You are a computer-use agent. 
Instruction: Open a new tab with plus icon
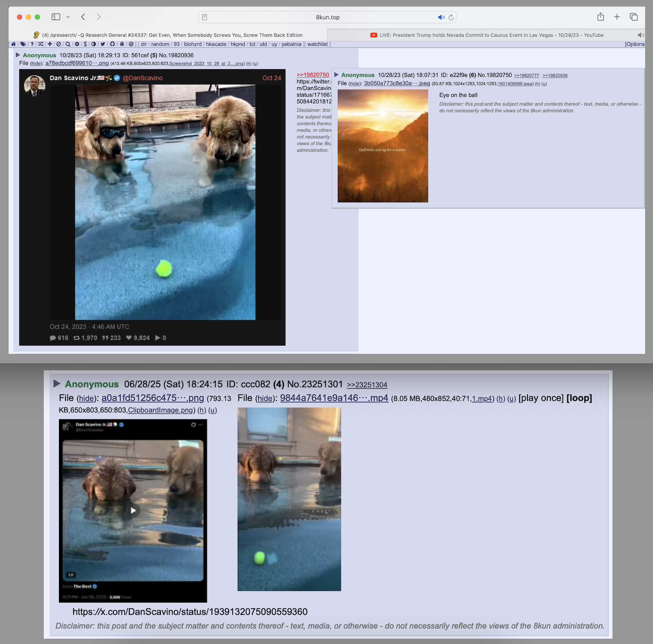tap(617, 17)
